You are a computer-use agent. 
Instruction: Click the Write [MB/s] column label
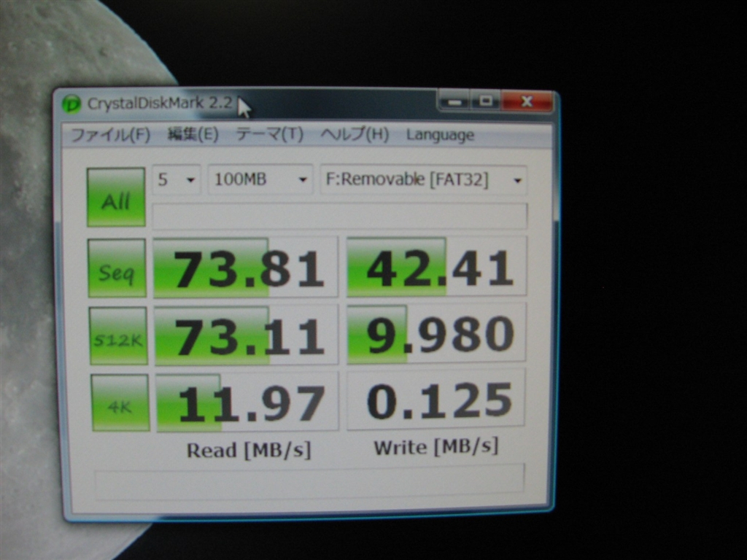(436, 447)
